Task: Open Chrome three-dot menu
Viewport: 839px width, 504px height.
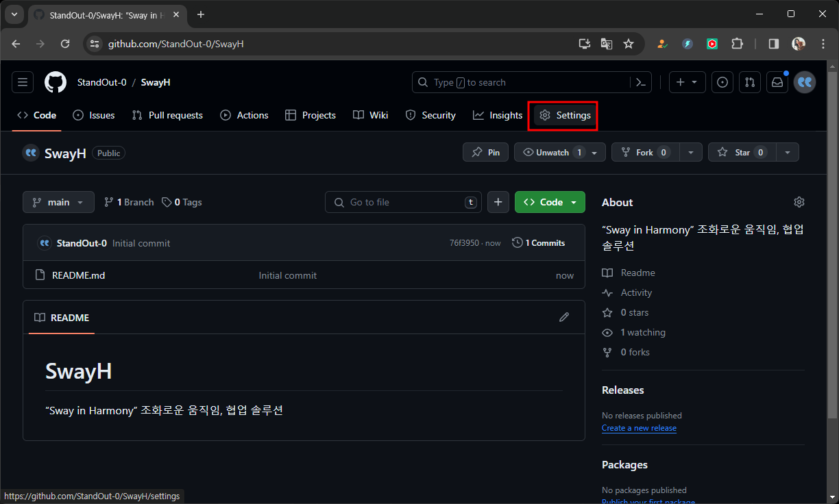Action: [x=823, y=44]
